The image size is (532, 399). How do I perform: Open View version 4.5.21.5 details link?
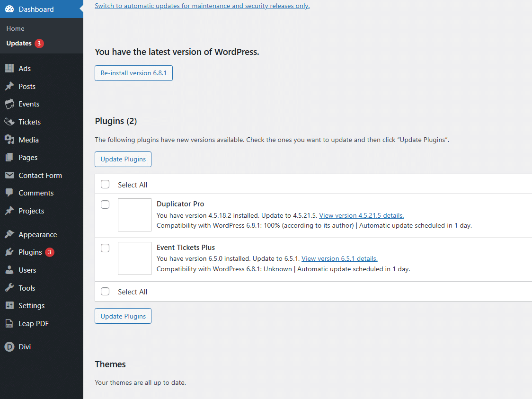click(361, 215)
